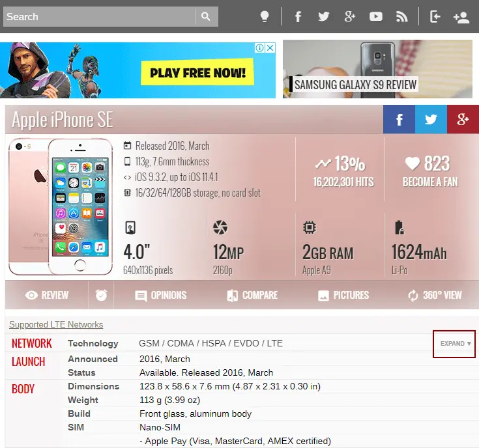The width and height of the screenshot is (479, 448).
Task: Open the Review tab
Action: coord(47,295)
